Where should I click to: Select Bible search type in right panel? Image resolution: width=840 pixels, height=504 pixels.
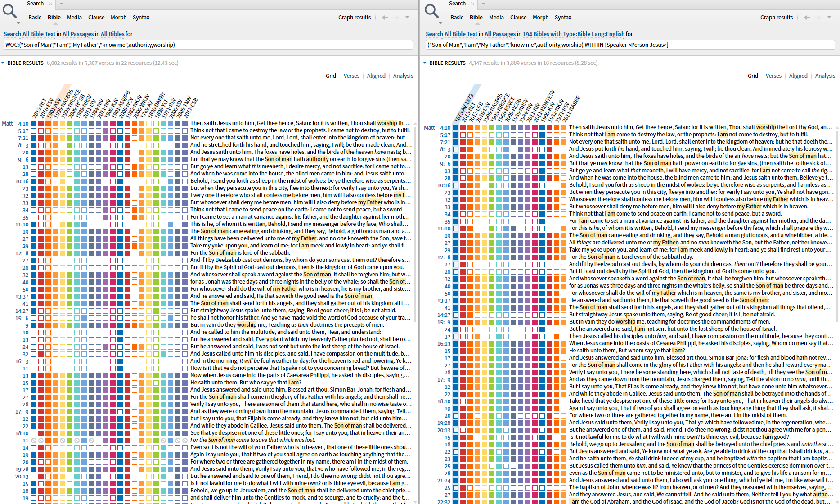tap(476, 18)
